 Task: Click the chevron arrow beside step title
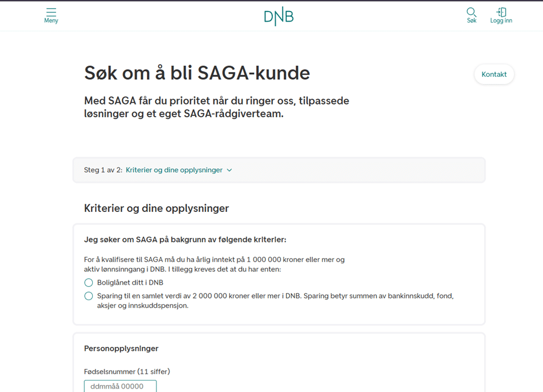[229, 170]
